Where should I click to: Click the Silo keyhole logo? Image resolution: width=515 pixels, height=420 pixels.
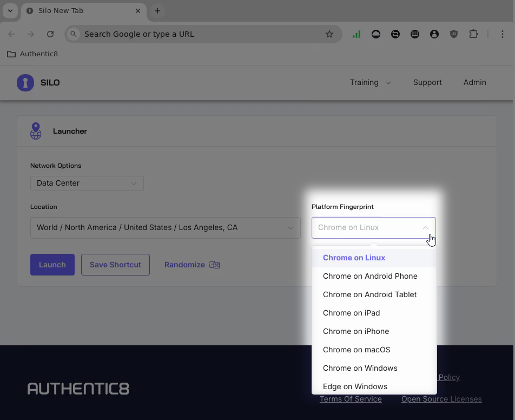point(25,83)
